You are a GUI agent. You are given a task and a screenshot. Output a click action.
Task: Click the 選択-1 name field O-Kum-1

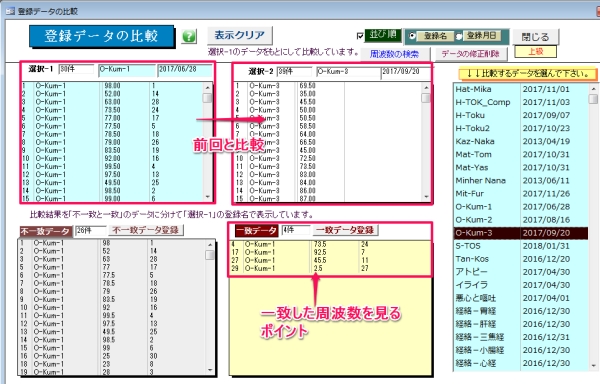[127, 70]
